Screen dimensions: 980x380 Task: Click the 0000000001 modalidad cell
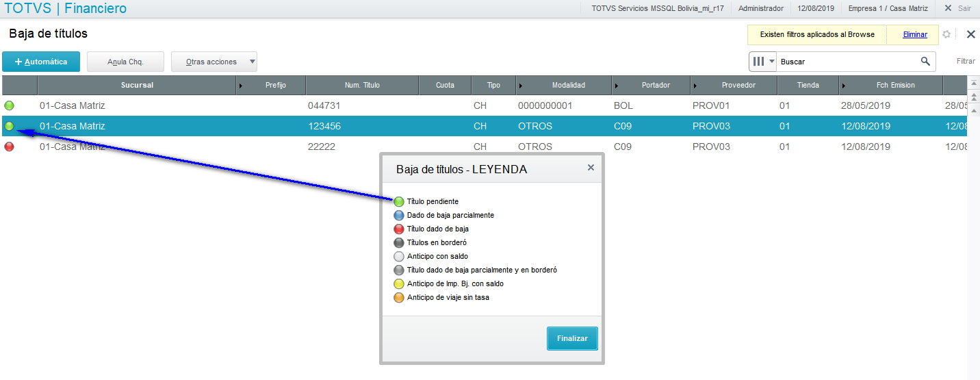tap(545, 105)
